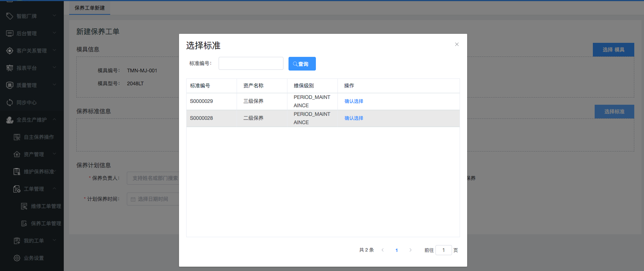Screen dimensions: 644x271
Task: Expand the 我的工单 submenu arrow
Action: coord(54,240)
